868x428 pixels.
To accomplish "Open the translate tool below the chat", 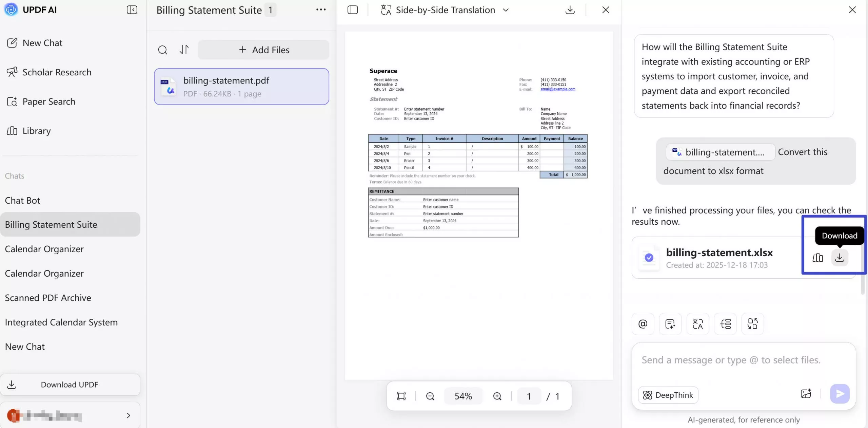I will point(697,324).
